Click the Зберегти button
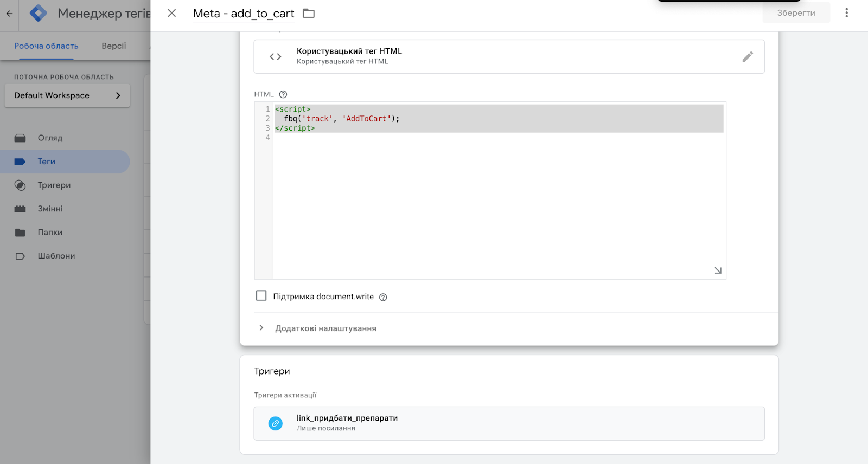 [x=796, y=13]
